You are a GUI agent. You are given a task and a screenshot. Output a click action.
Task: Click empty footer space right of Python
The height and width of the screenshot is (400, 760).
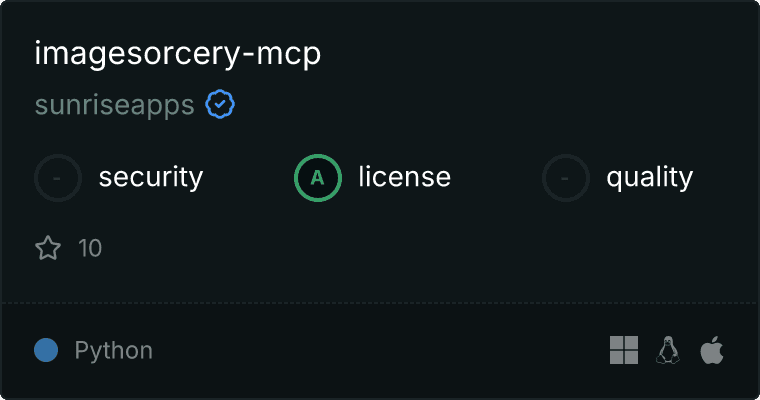coord(378,351)
